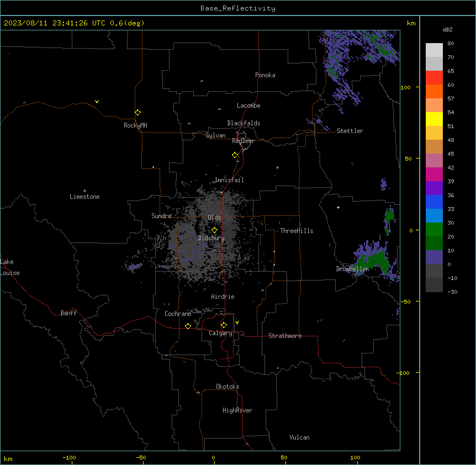Screen dimensions: 476x465
Task: Click the yellow diamond marker above RockyMH
Action: 137,112
